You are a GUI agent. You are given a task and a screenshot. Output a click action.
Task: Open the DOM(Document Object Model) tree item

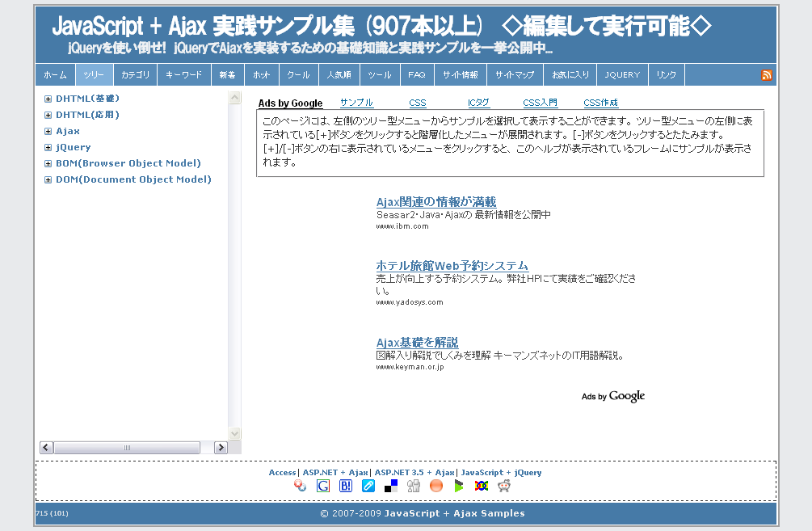click(x=133, y=179)
